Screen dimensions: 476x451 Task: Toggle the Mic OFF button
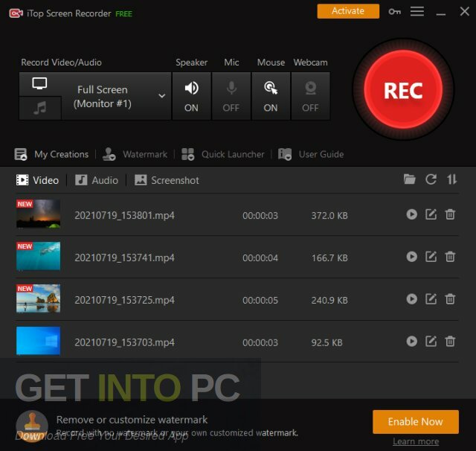pyautogui.click(x=231, y=96)
